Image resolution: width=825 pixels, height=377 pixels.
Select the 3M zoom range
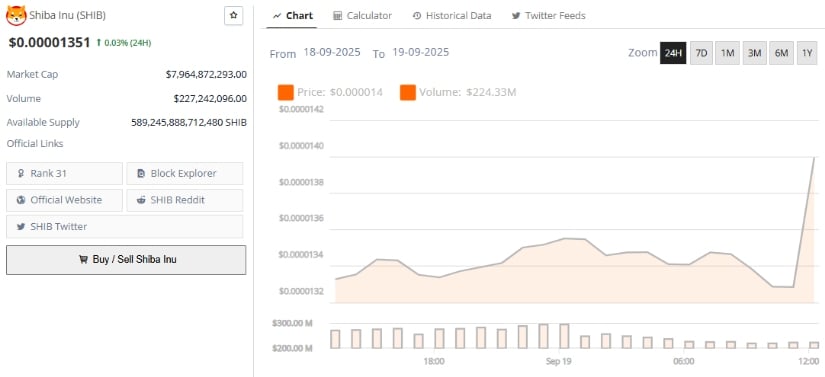(x=754, y=53)
